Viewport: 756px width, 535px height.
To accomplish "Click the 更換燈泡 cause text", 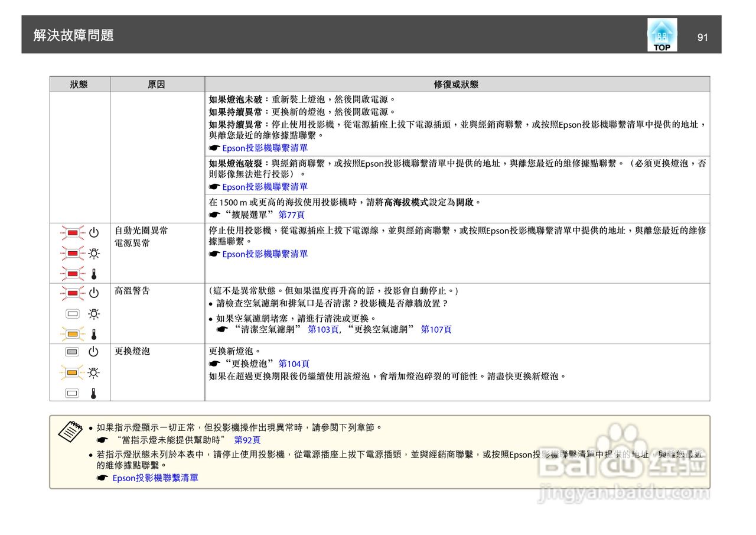I will [132, 351].
